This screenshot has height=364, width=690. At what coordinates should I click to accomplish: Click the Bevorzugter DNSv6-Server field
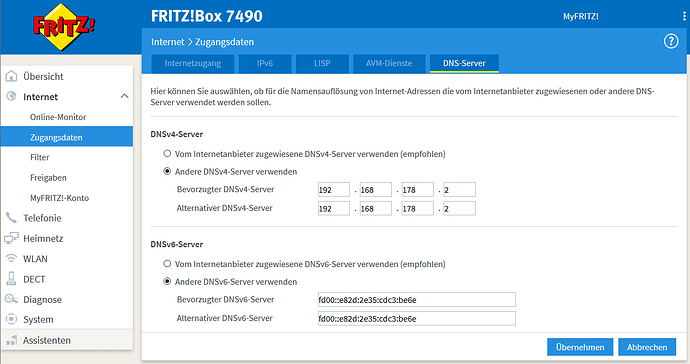coord(416,300)
